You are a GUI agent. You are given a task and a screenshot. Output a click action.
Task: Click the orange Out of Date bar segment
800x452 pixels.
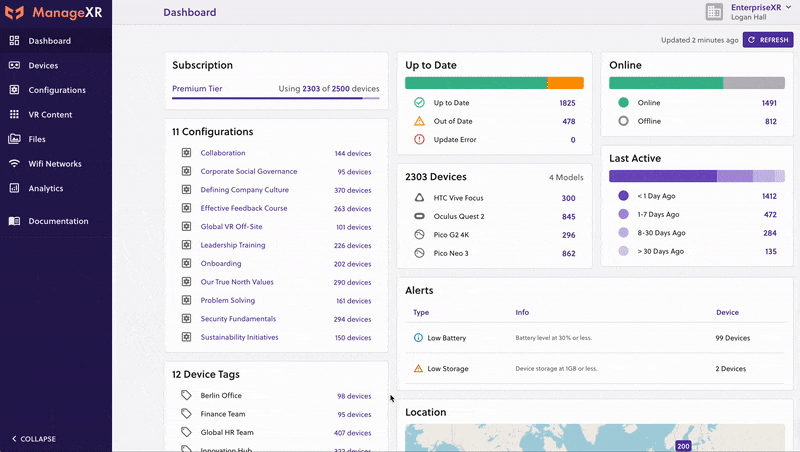point(565,83)
